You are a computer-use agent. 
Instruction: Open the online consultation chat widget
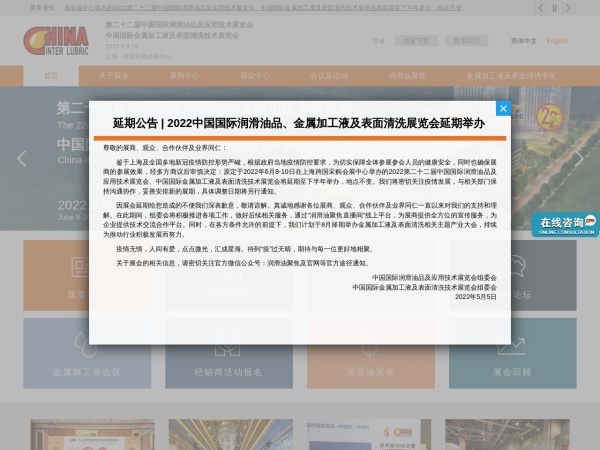(x=565, y=225)
